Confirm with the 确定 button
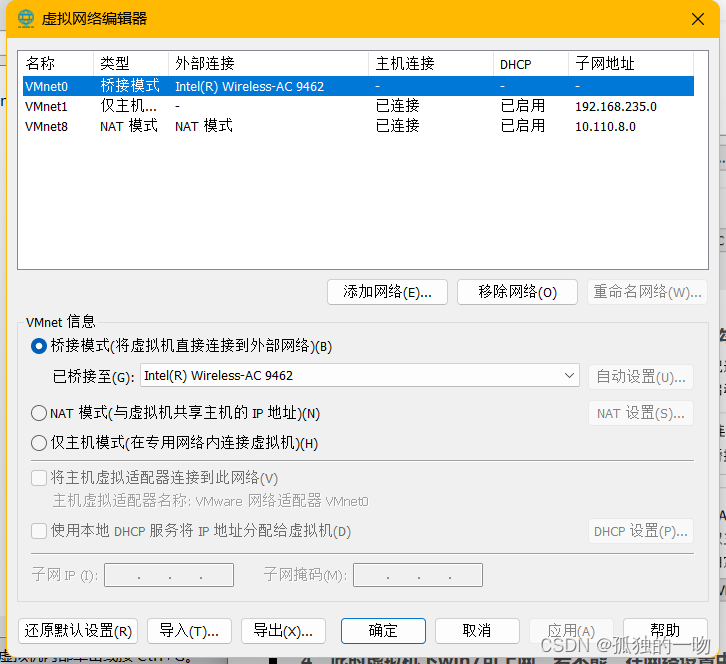Viewport: 726px width, 664px height. (x=383, y=631)
